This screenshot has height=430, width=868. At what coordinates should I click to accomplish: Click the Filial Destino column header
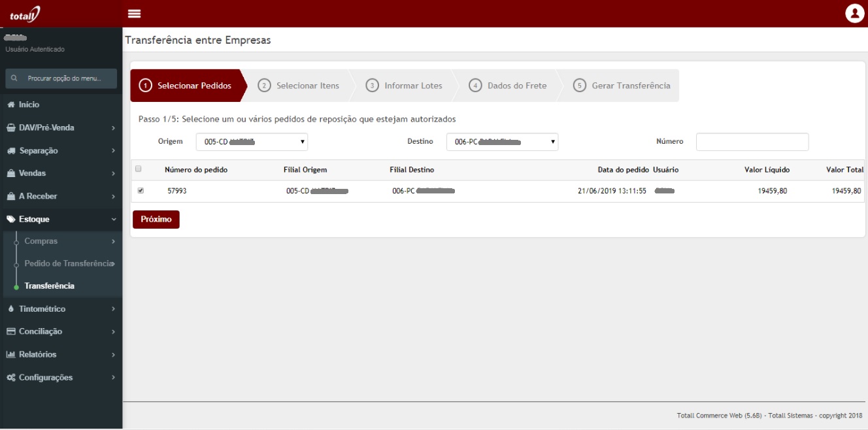[412, 170]
